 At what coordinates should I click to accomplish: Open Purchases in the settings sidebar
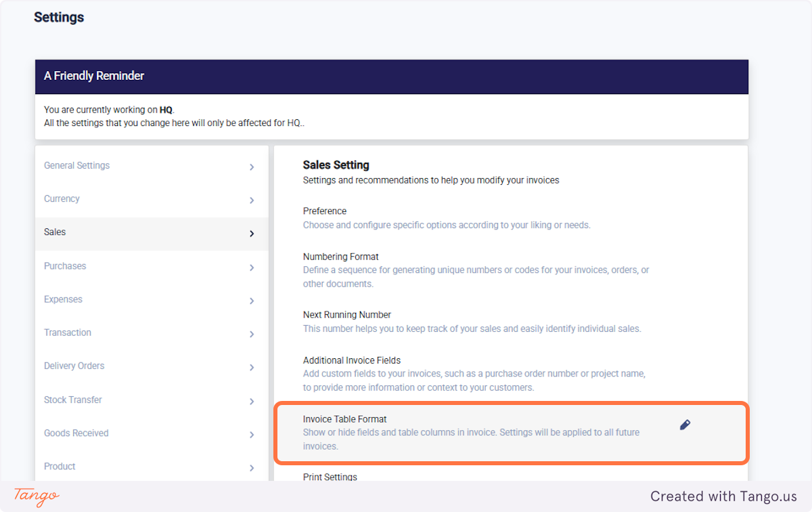pyautogui.click(x=152, y=266)
